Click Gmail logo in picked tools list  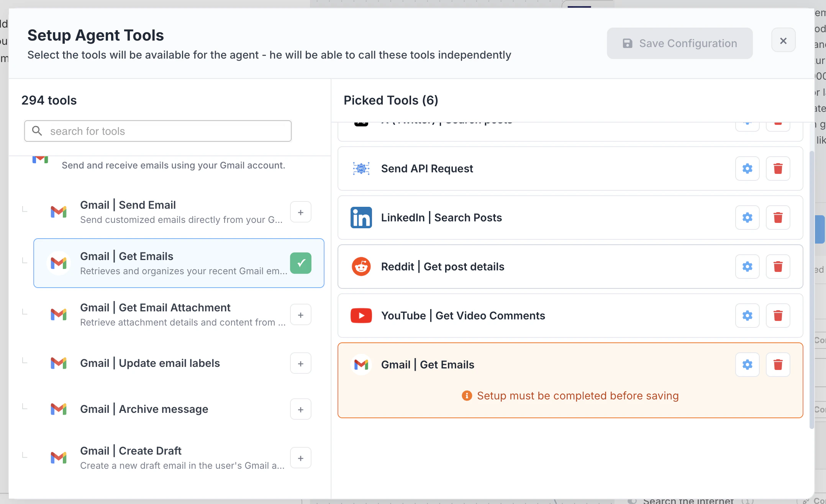361,365
